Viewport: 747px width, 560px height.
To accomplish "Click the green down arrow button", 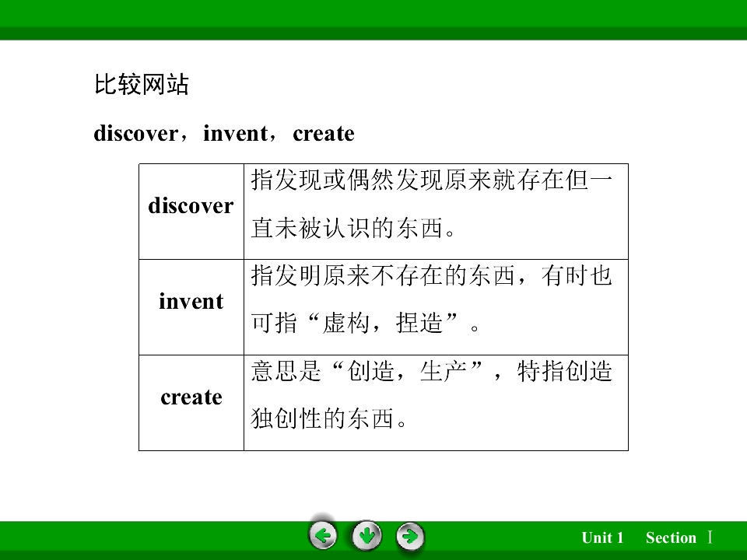I will (366, 536).
